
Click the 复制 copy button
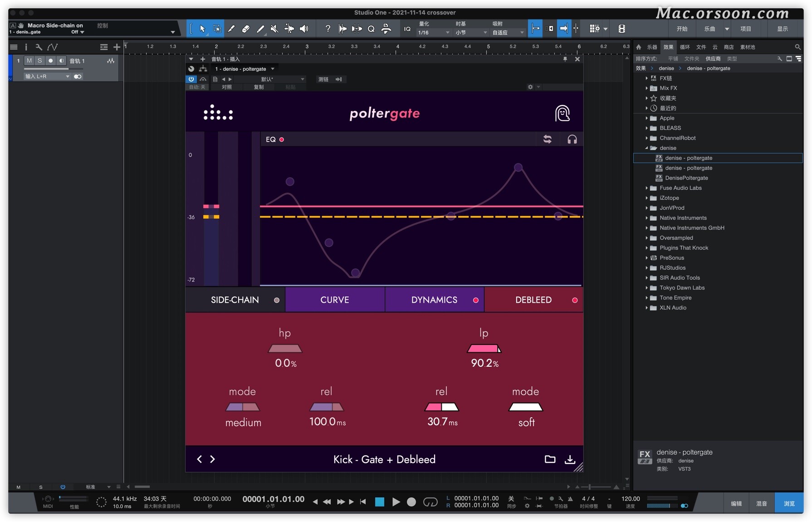pos(259,87)
